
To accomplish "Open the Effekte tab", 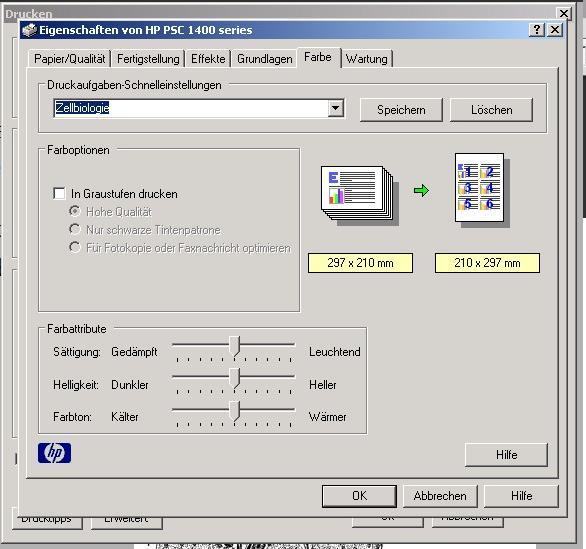I will coord(208,59).
